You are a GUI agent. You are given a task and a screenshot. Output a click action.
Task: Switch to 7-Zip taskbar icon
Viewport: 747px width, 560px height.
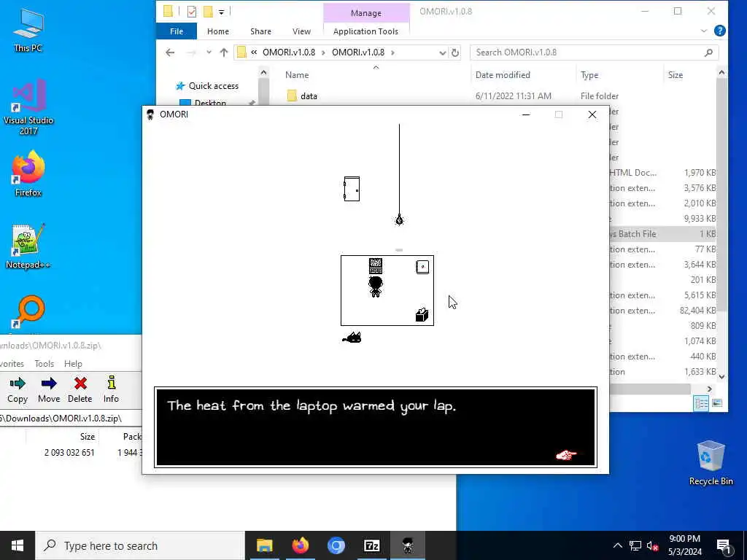tap(371, 545)
